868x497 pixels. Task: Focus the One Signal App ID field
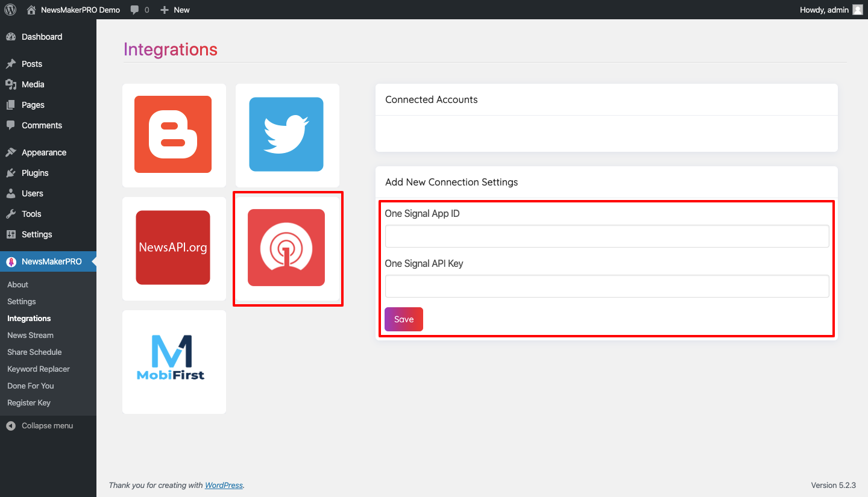pos(607,236)
